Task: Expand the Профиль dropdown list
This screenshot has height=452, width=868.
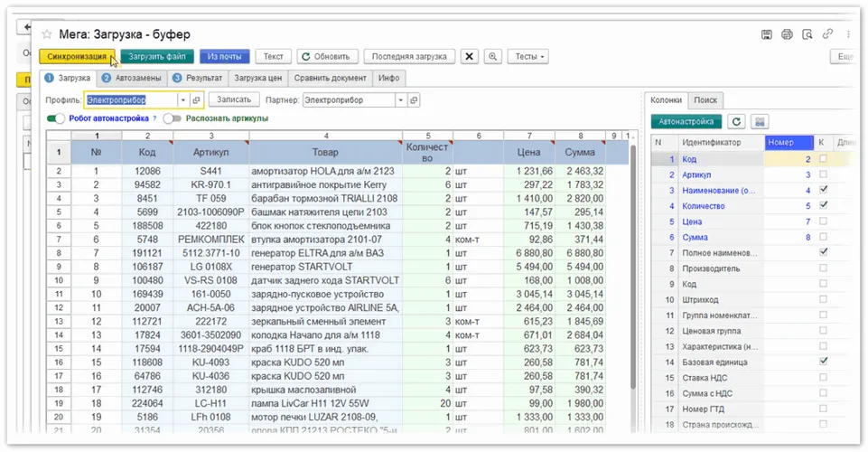Action: pos(183,99)
